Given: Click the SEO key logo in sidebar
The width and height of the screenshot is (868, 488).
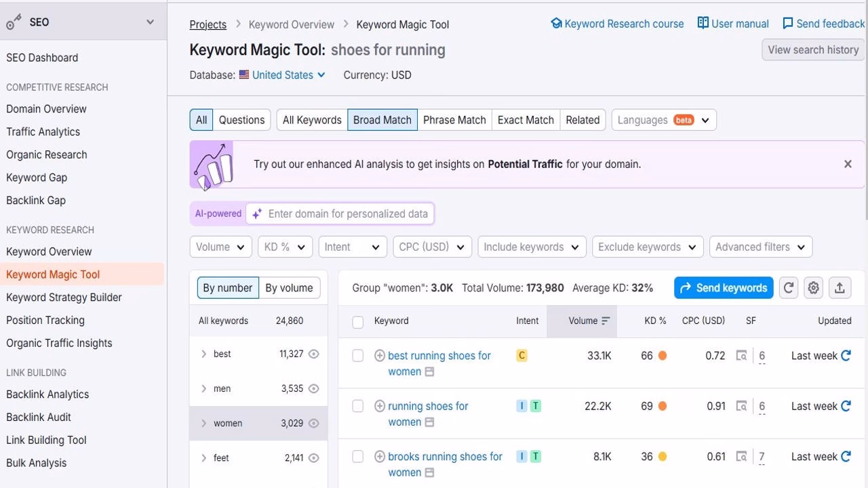Looking at the screenshot, I should click(14, 21).
